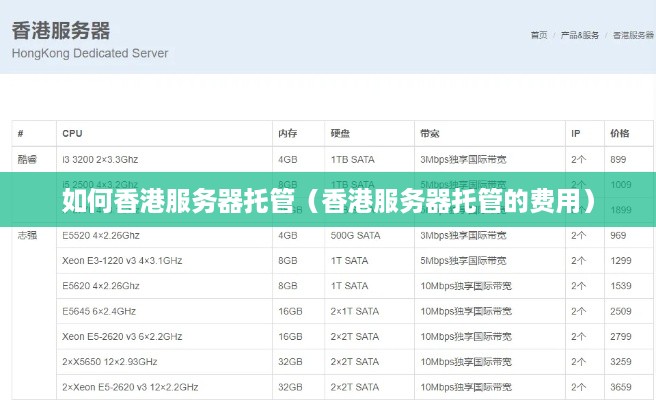
Task: Click the price 1299
Action: pyautogui.click(x=620, y=261)
